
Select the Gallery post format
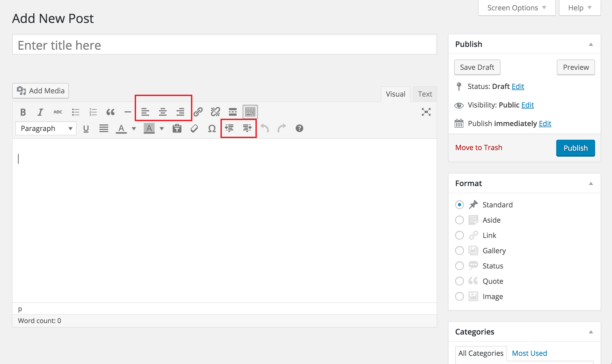pyautogui.click(x=459, y=250)
